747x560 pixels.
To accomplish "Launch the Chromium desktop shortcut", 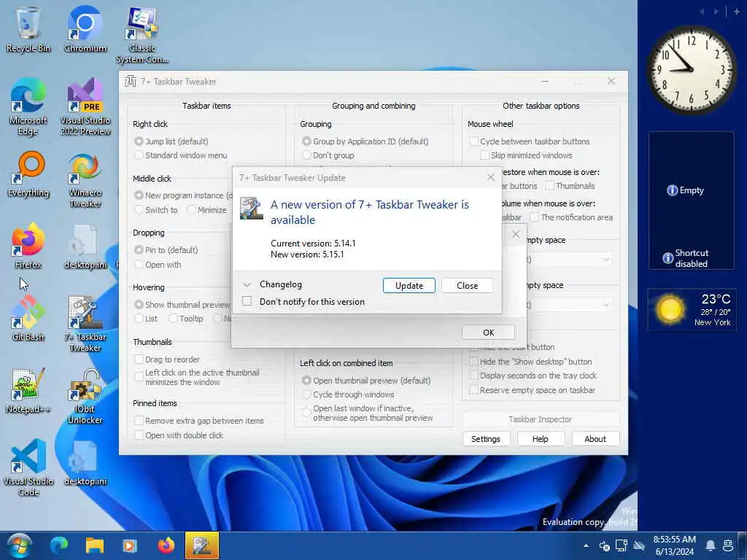I will (85, 28).
